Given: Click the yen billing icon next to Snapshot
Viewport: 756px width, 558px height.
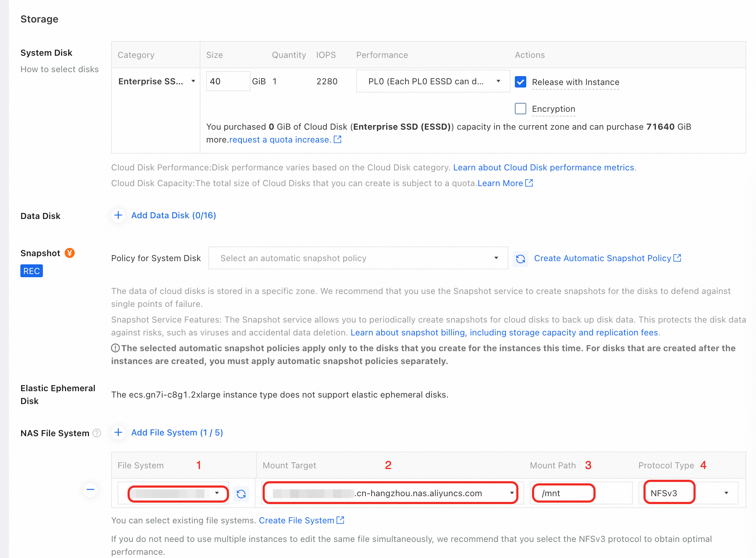Looking at the screenshot, I should (x=70, y=253).
